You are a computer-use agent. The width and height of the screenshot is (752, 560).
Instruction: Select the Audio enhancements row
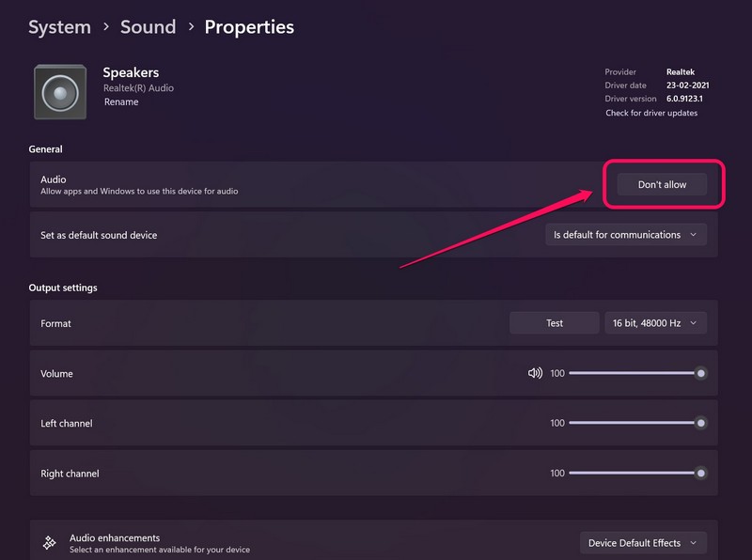(282, 543)
